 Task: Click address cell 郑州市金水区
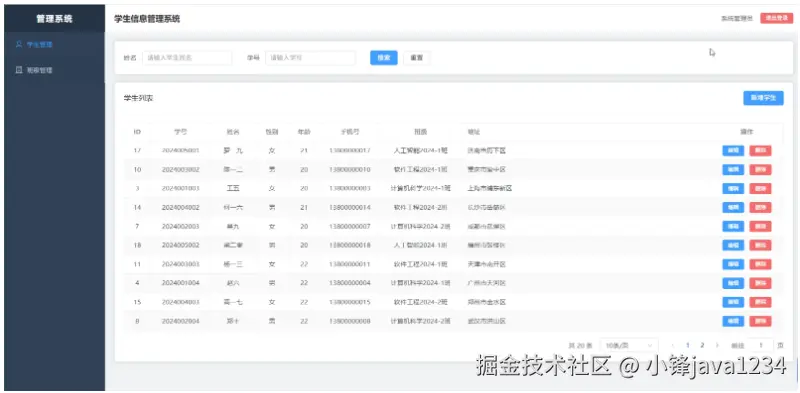487,302
